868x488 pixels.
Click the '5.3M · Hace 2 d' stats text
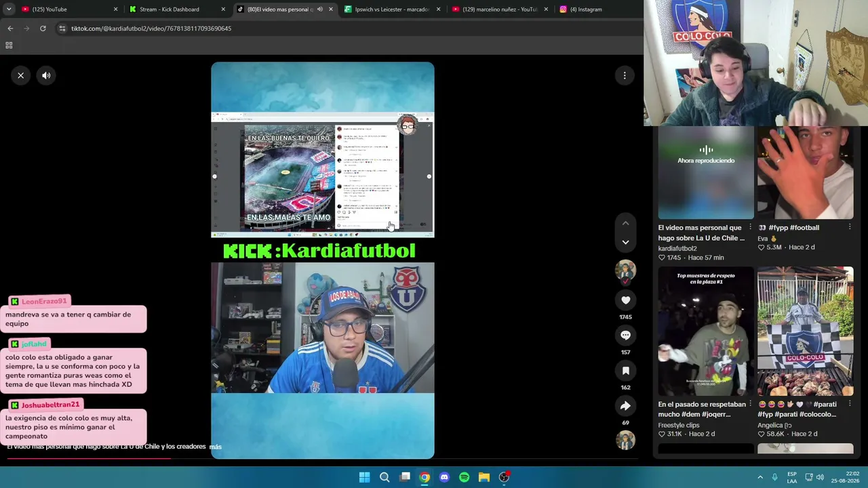coord(786,247)
